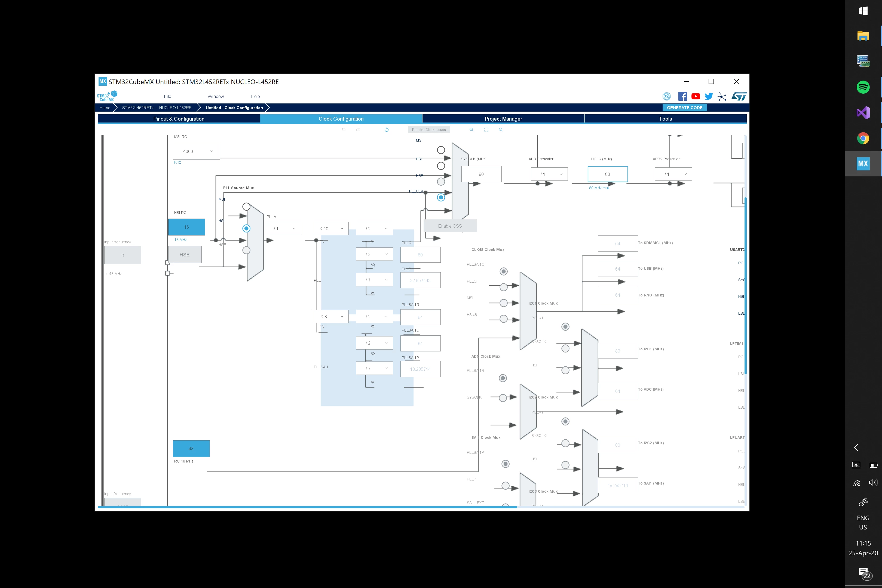Screen dimensions: 882x588
Task: Select MSI radio in PLL Source Mux
Action: [x=246, y=207]
